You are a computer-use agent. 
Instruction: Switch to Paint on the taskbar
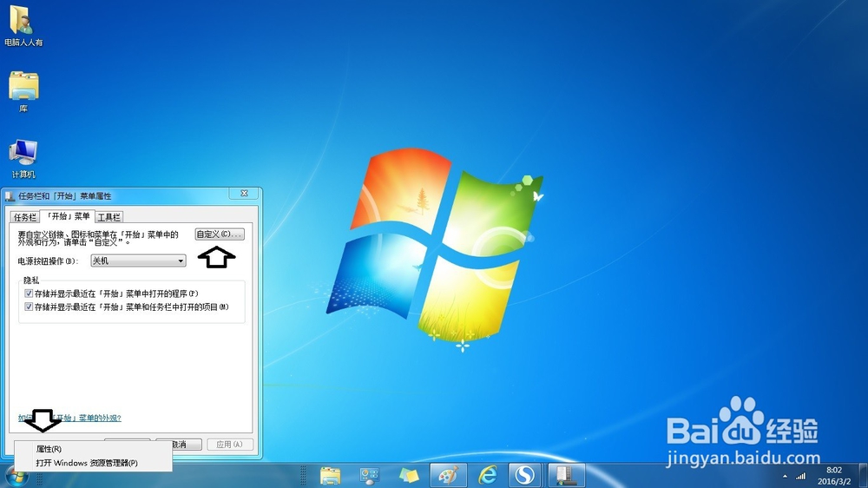coord(448,476)
